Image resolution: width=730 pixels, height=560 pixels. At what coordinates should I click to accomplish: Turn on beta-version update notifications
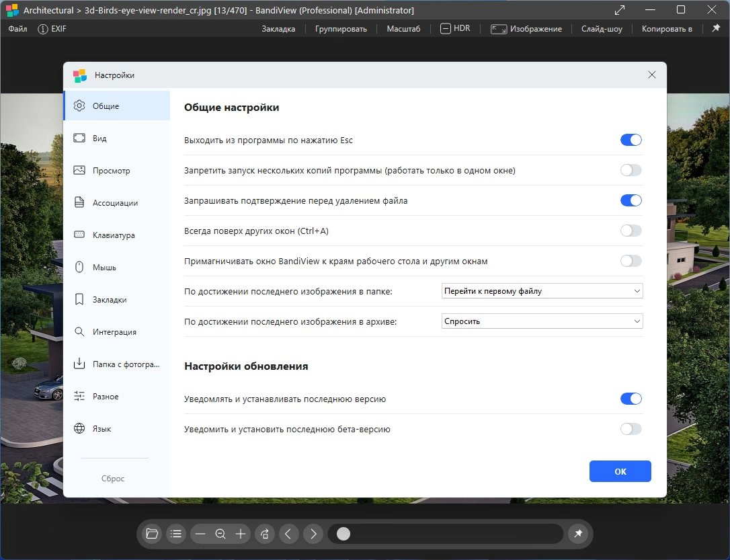pyautogui.click(x=631, y=429)
